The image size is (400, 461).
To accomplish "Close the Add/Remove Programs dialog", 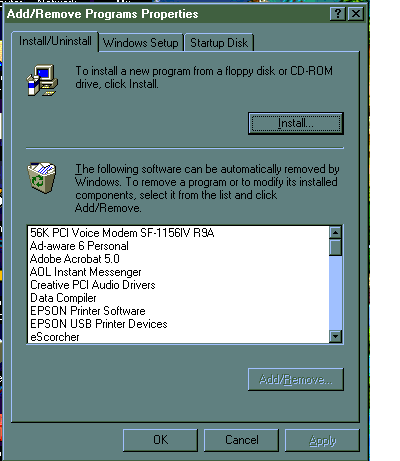I will (356, 14).
